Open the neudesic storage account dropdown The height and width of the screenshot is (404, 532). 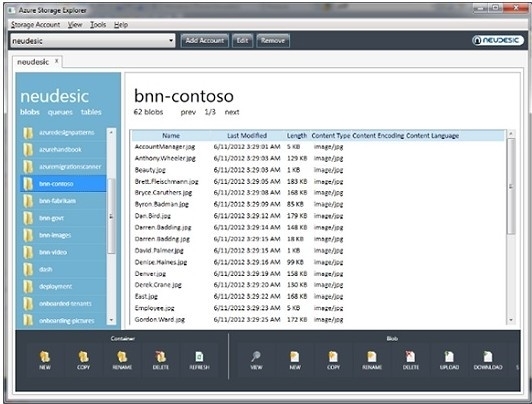pyautogui.click(x=171, y=41)
